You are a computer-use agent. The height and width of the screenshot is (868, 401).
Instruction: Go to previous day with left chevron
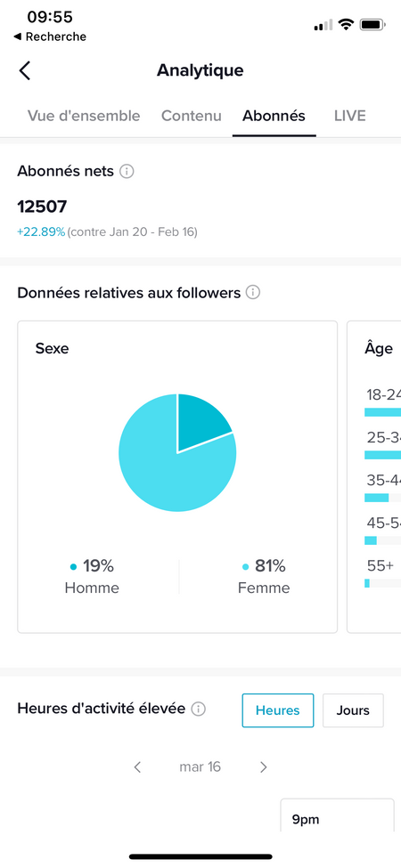137,767
